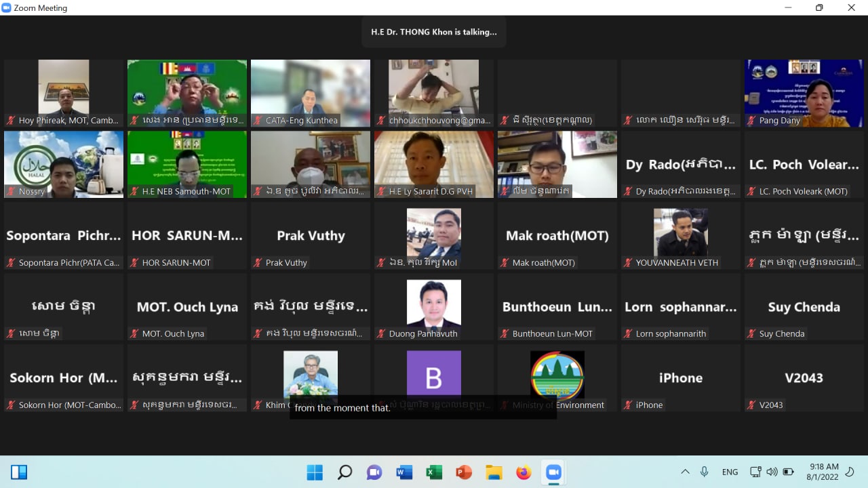This screenshot has height=488, width=868.
Task: Click the live caption text box
Action: pos(423,408)
